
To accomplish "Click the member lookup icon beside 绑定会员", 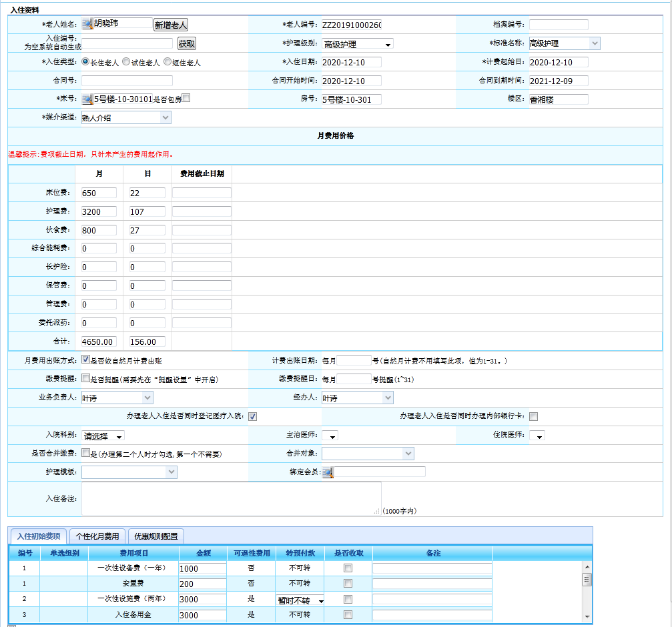I will [x=327, y=472].
